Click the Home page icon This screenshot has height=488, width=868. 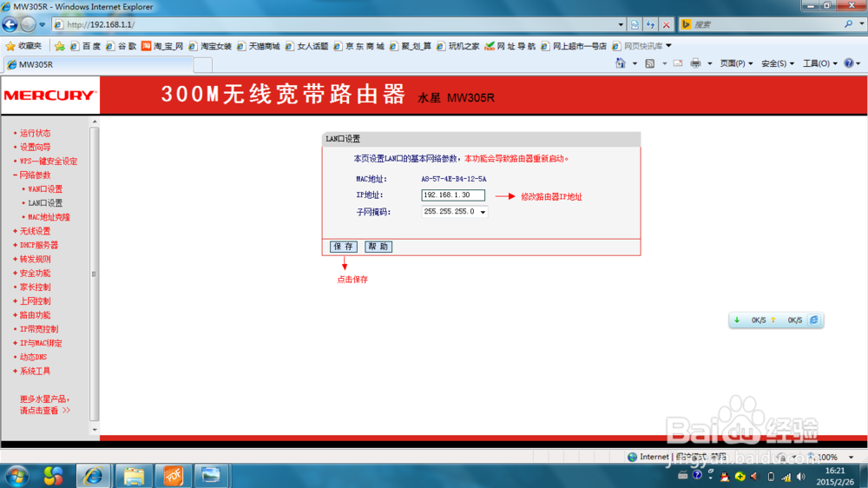click(621, 63)
